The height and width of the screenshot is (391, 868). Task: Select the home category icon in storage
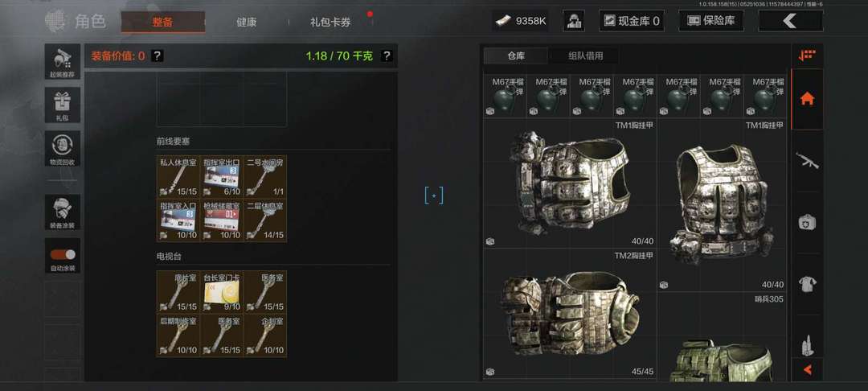pyautogui.click(x=807, y=99)
